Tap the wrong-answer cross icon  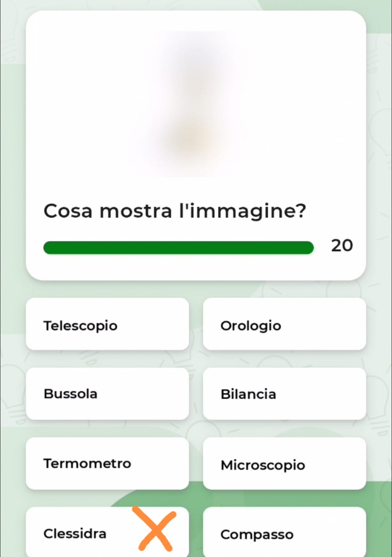pyautogui.click(x=155, y=529)
